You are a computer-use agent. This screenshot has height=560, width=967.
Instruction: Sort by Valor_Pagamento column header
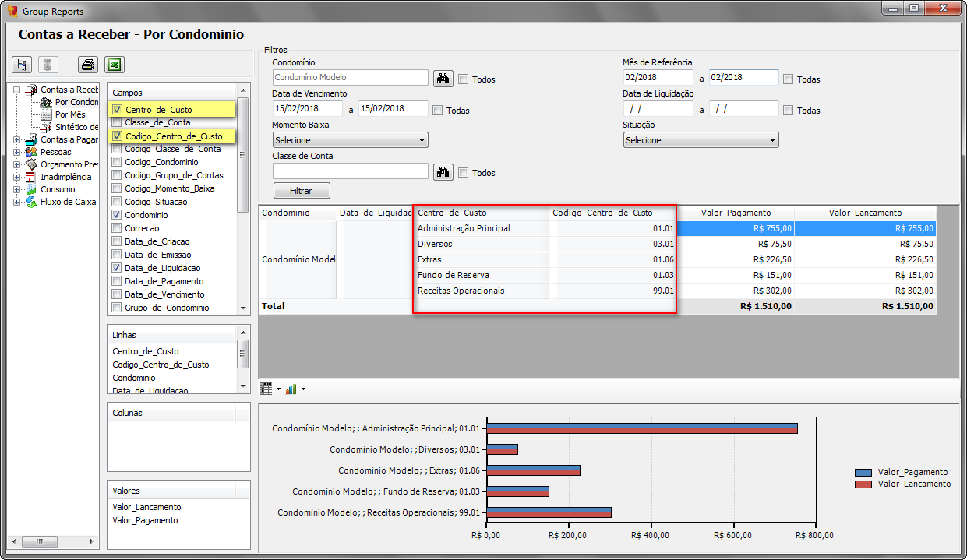point(736,213)
